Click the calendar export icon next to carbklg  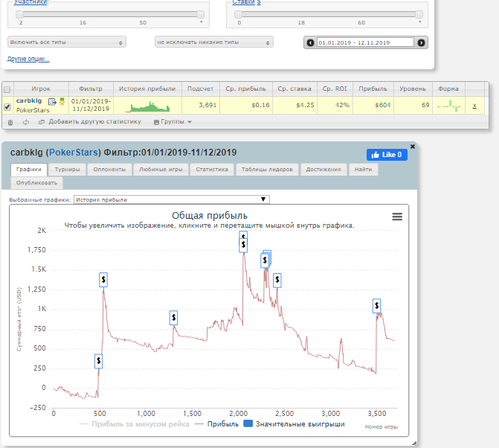[x=52, y=101]
